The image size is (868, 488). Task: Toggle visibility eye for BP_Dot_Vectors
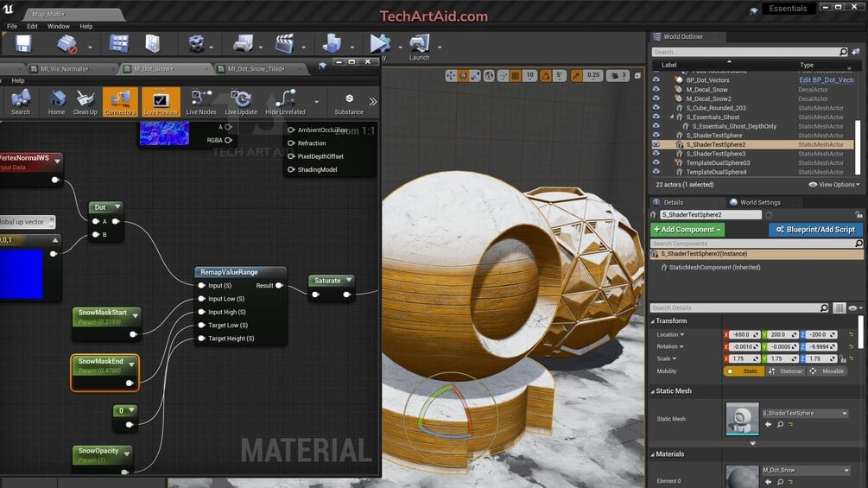(x=656, y=79)
